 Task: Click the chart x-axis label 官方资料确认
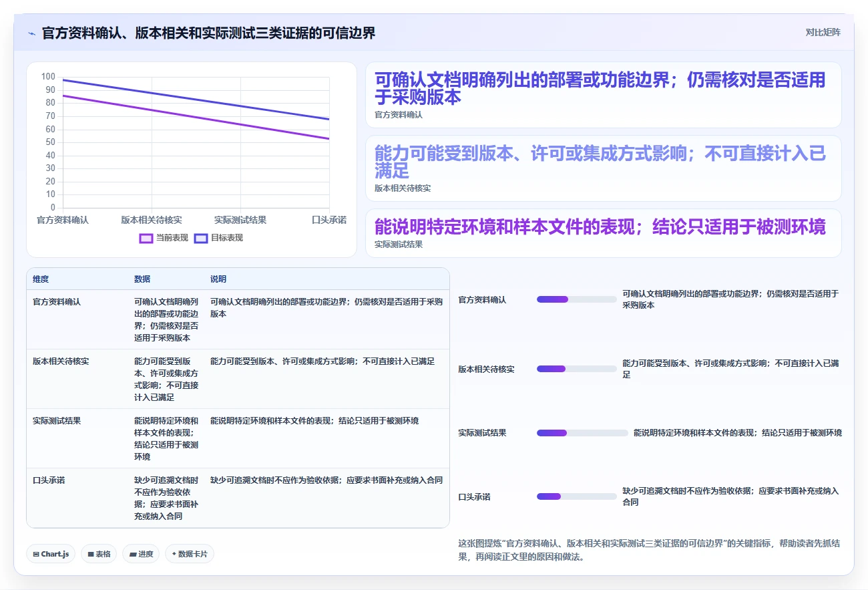[62, 220]
